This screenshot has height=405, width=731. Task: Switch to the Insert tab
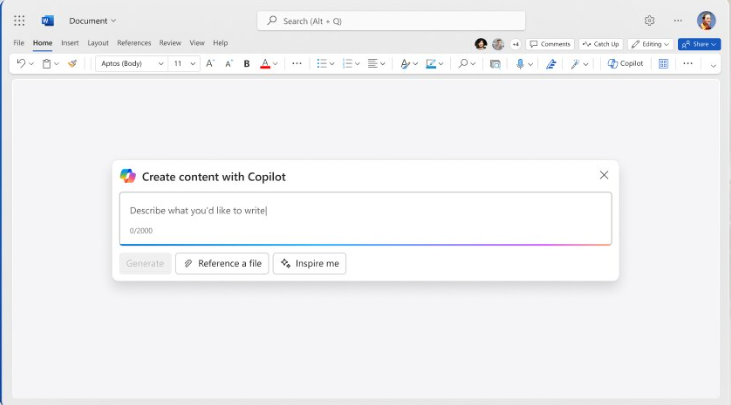pyautogui.click(x=70, y=43)
